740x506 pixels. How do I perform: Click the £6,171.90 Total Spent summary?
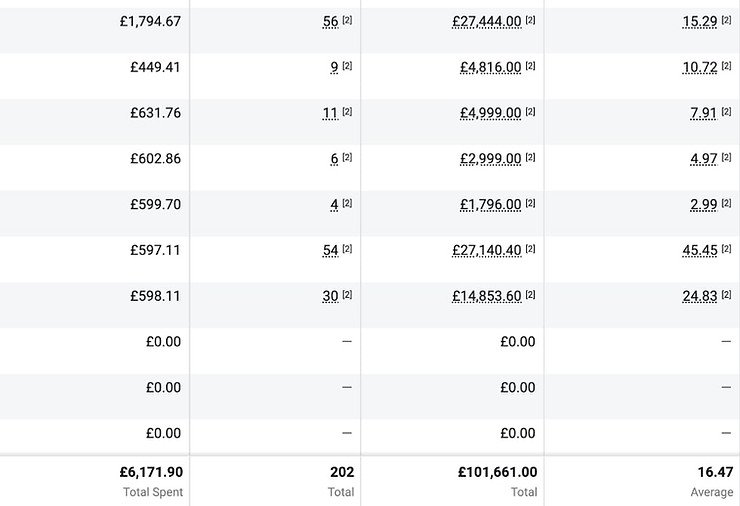pyautogui.click(x=150, y=472)
